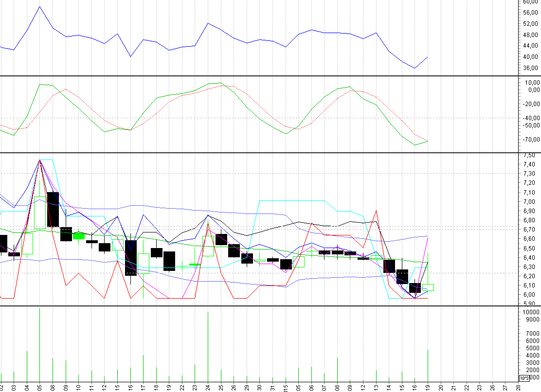The width and height of the screenshot is (541, 392).
Task: Click the cyan line plateau at the 7,00 level
Action: tap(292, 200)
